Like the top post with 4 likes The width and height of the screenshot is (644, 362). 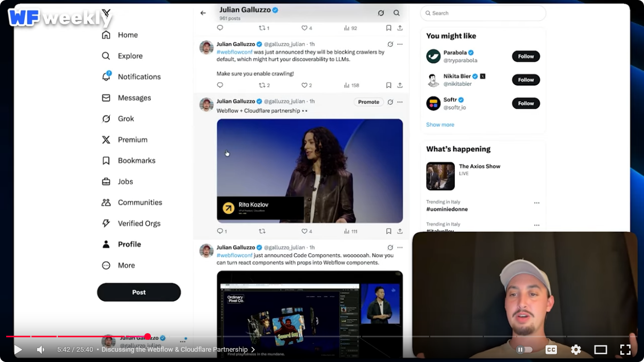pos(307,28)
